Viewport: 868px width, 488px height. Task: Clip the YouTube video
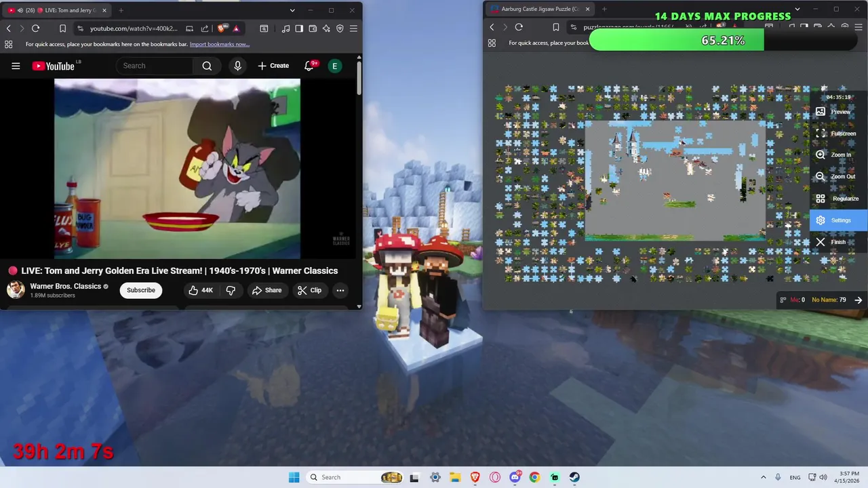click(309, 290)
